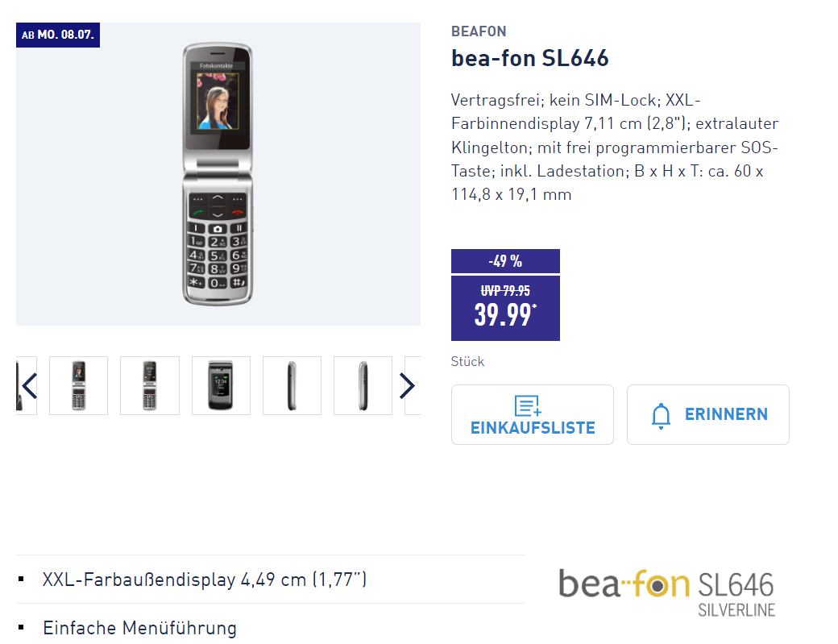Add product via the EINKAUFSLISTE button
Viewport: 838px width, 644px height.
pos(533,415)
